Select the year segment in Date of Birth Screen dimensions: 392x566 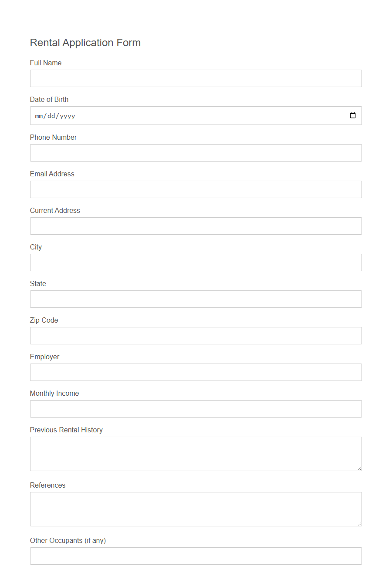point(68,116)
